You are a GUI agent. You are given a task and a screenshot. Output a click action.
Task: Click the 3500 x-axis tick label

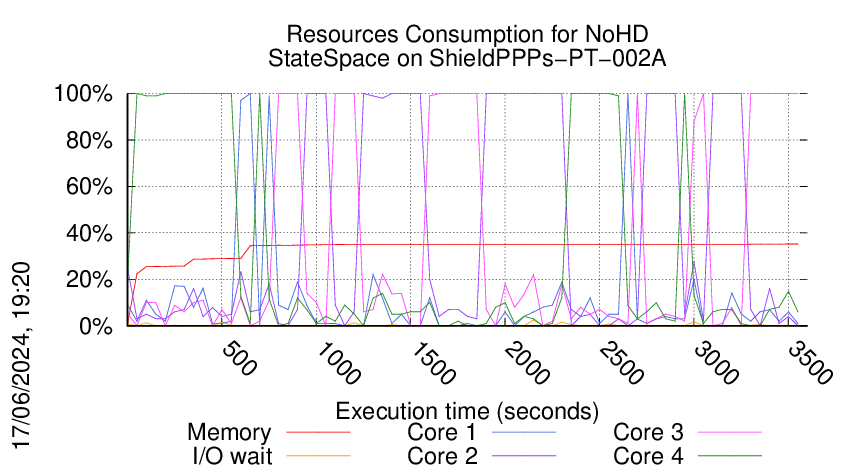810,363
